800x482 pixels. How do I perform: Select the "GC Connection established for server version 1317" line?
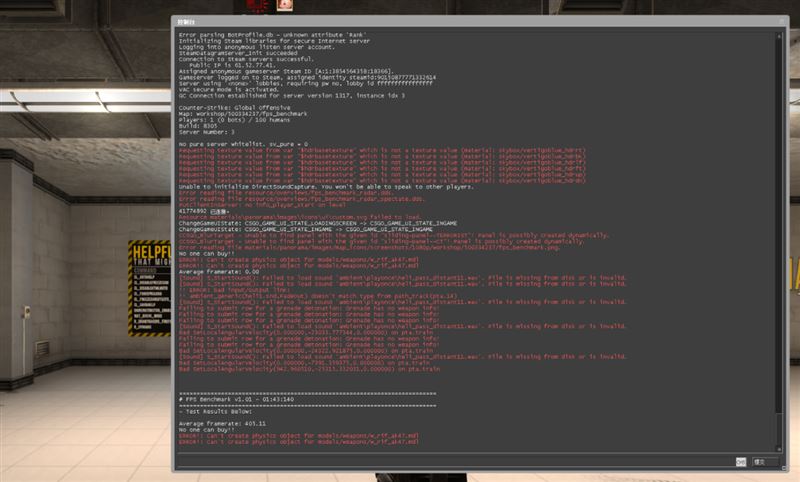coord(292,95)
